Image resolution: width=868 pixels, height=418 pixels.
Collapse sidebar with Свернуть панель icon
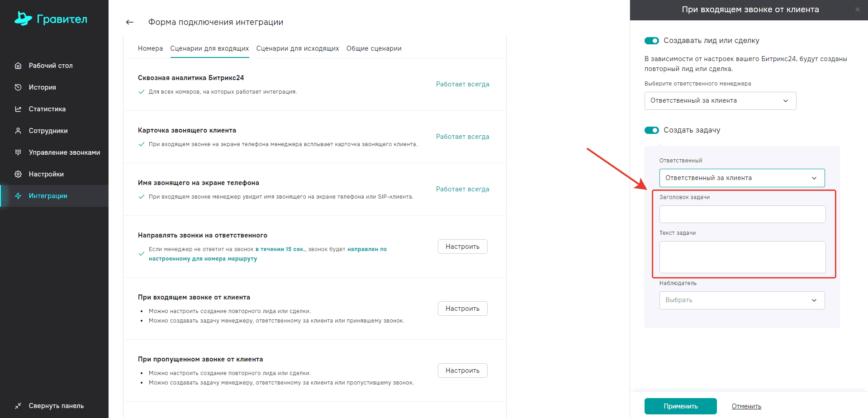18,406
